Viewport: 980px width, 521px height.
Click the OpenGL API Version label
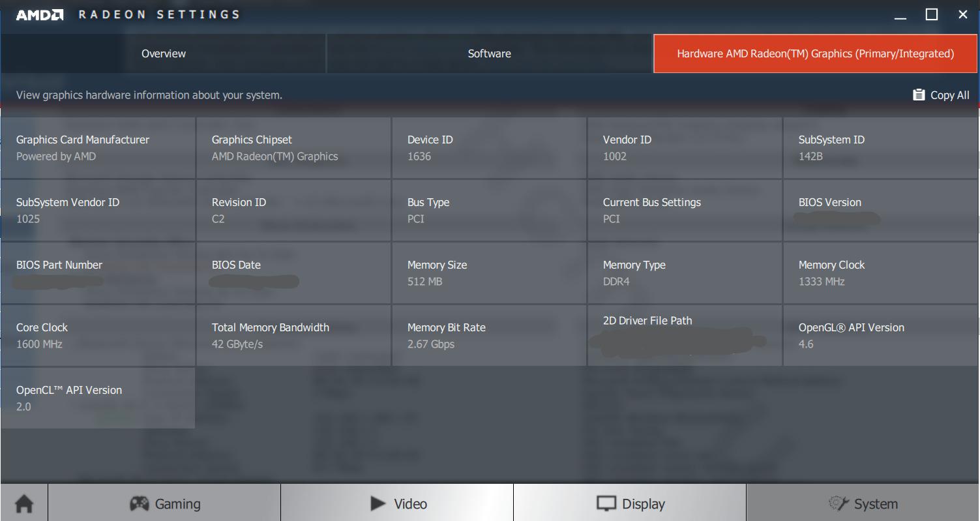(x=852, y=327)
